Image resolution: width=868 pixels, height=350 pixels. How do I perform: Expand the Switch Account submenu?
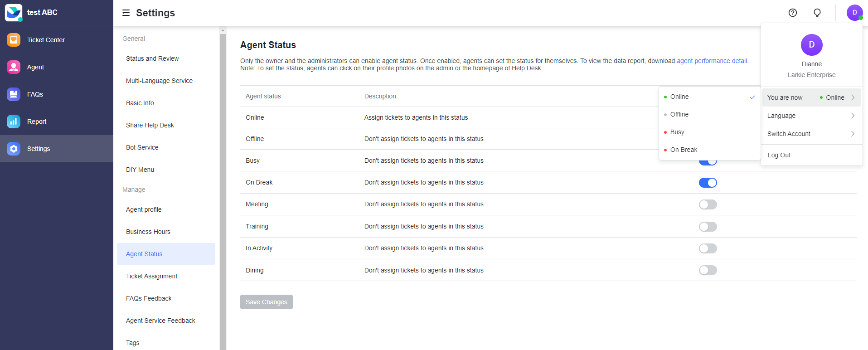pos(812,134)
